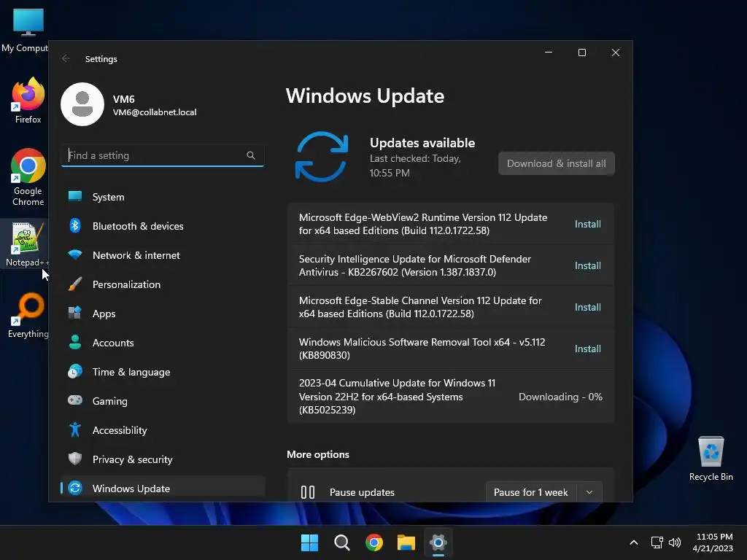The image size is (747, 560).
Task: Click the Settings gear taskbar icon
Action: [x=438, y=542]
